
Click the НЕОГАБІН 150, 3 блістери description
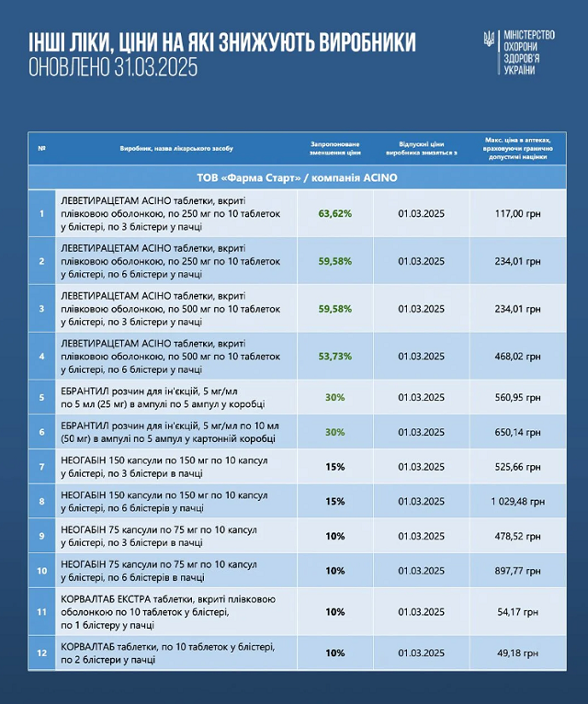click(164, 467)
